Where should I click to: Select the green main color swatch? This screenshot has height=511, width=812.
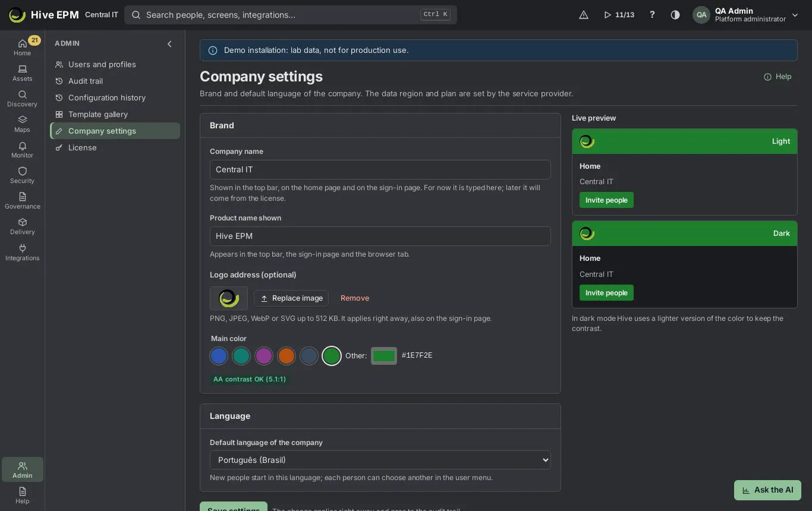click(332, 356)
